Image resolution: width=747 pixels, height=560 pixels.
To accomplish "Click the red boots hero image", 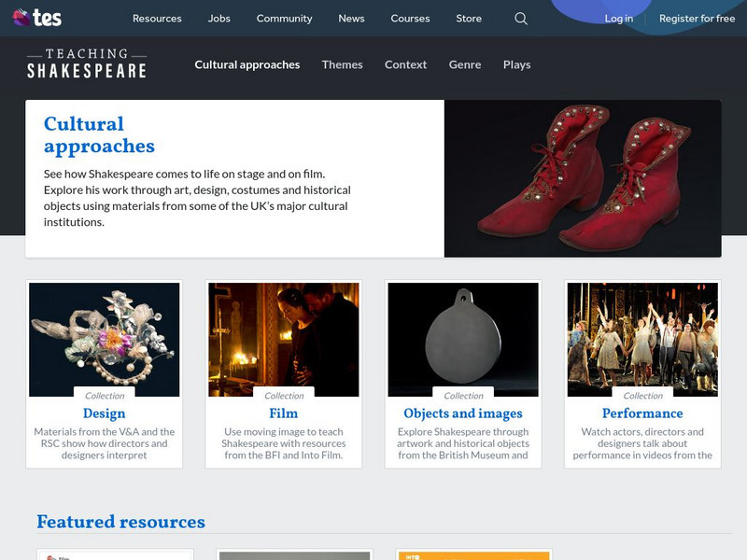I will [583, 178].
